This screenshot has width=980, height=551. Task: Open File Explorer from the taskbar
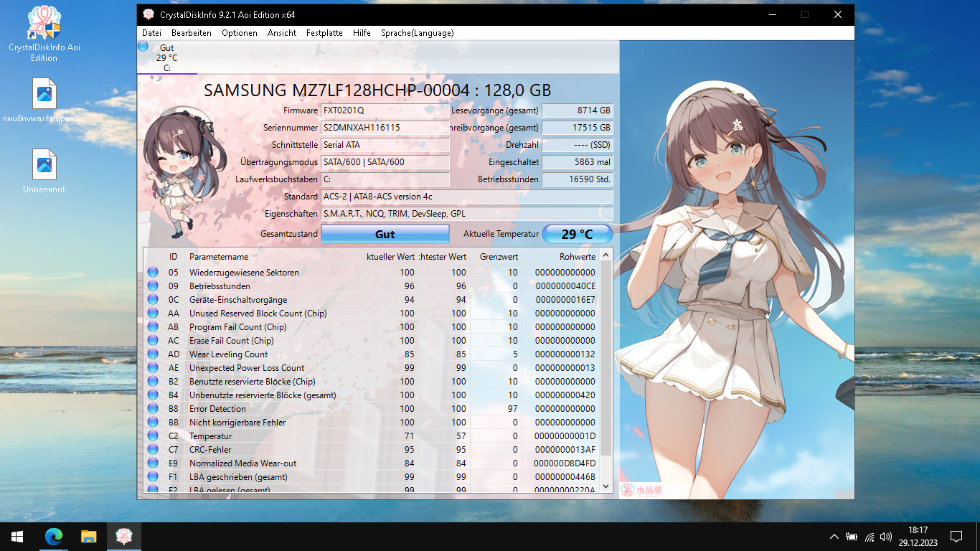88,536
